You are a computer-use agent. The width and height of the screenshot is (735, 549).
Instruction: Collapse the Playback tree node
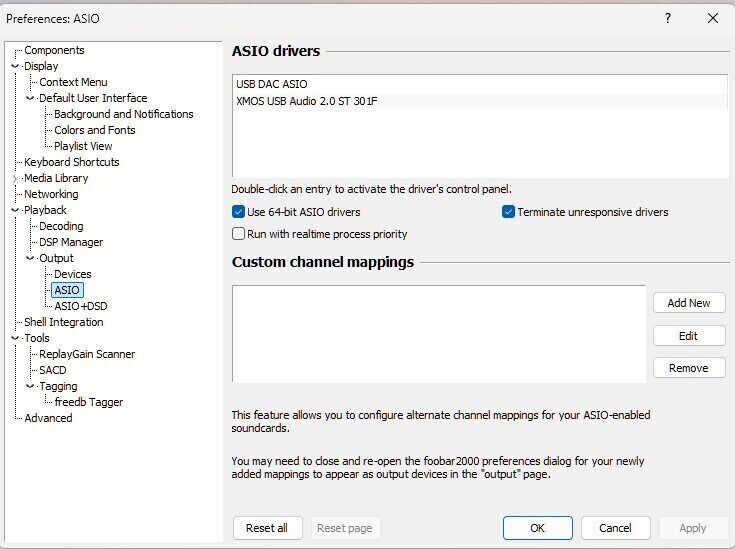(15, 211)
